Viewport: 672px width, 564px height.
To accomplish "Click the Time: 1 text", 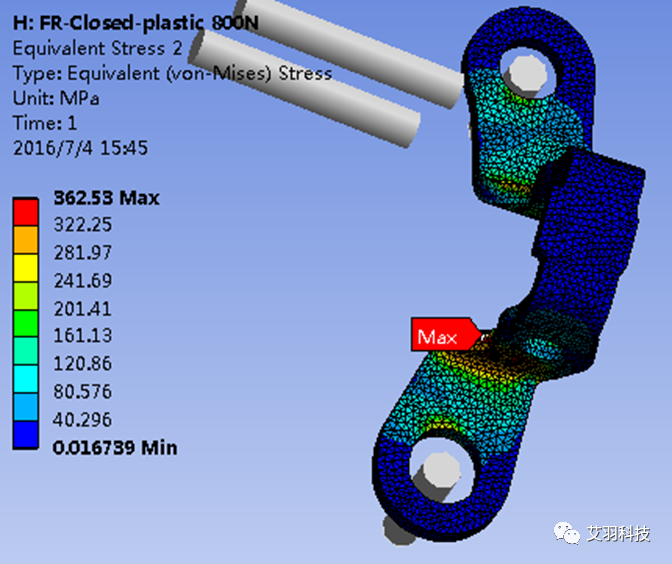I will [x=45, y=123].
